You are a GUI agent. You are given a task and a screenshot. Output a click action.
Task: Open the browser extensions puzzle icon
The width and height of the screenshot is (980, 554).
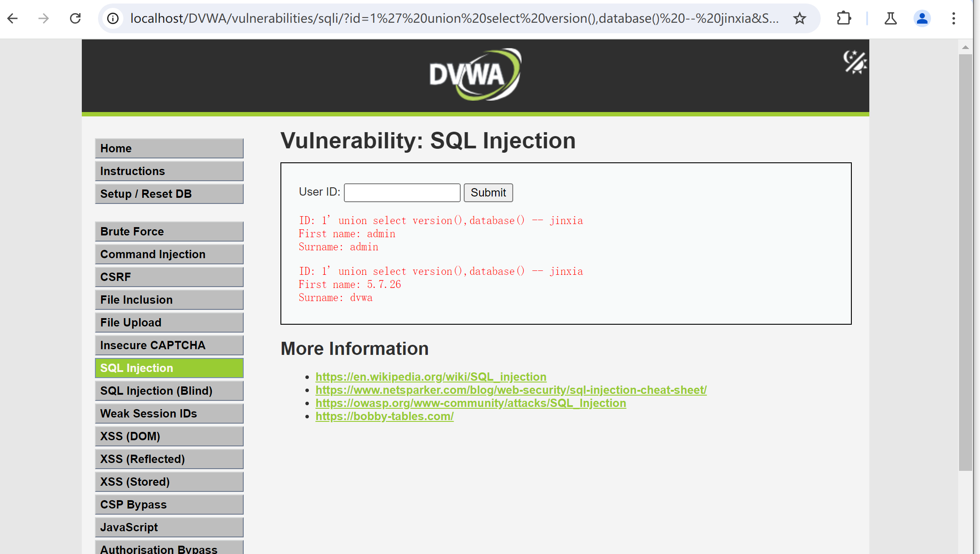tap(843, 18)
